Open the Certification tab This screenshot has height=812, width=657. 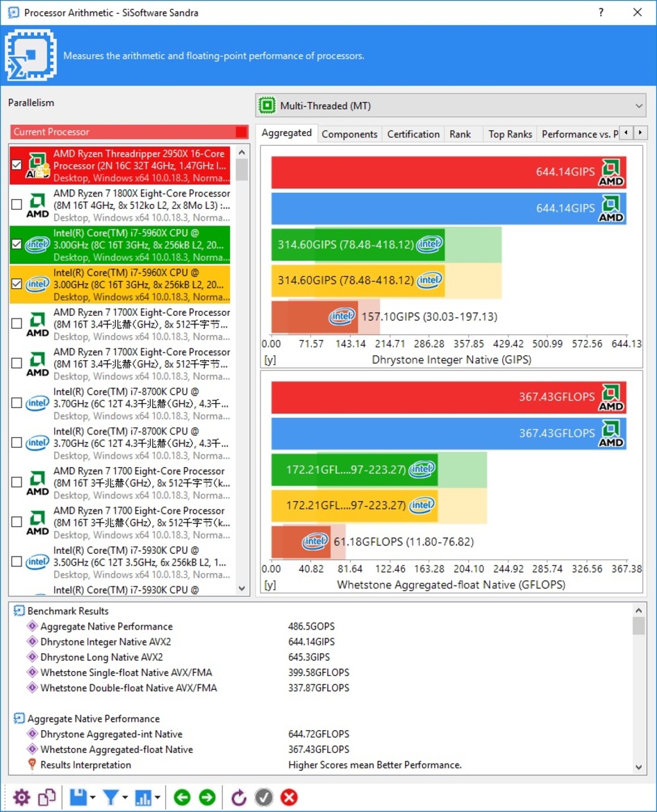pos(413,134)
